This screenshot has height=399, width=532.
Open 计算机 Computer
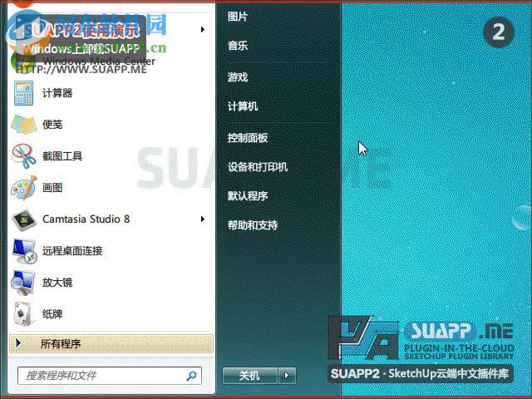point(243,106)
